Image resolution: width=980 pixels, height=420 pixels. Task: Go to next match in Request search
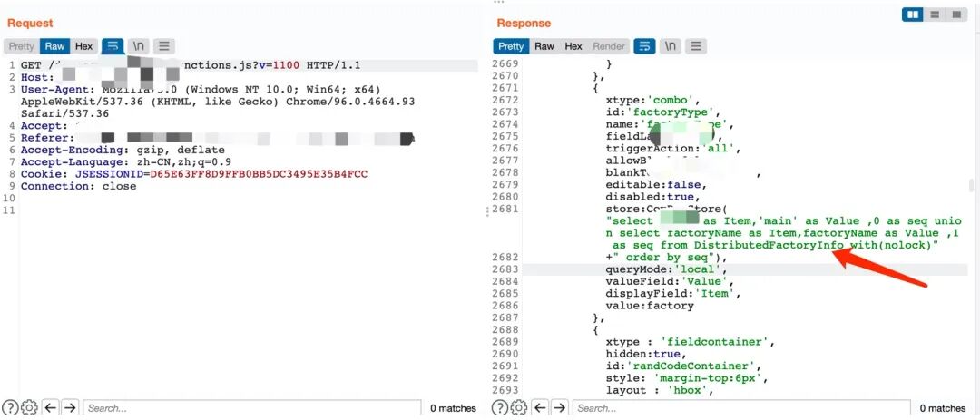point(70,408)
